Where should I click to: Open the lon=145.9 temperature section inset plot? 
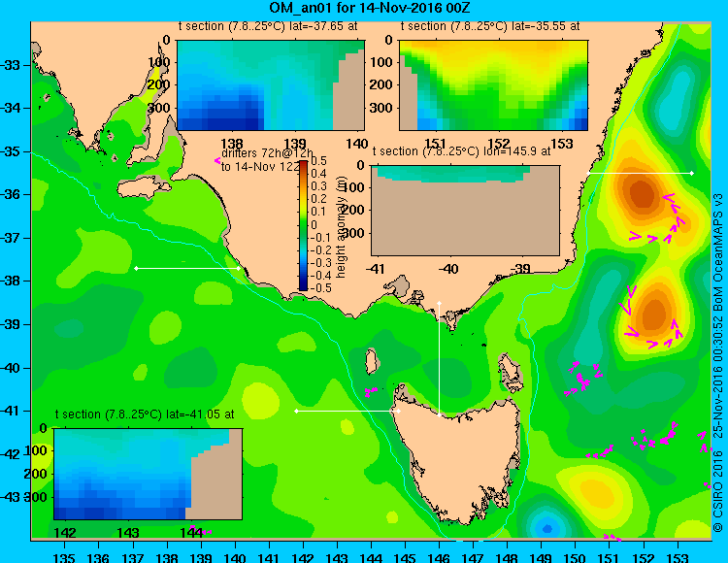(465, 211)
